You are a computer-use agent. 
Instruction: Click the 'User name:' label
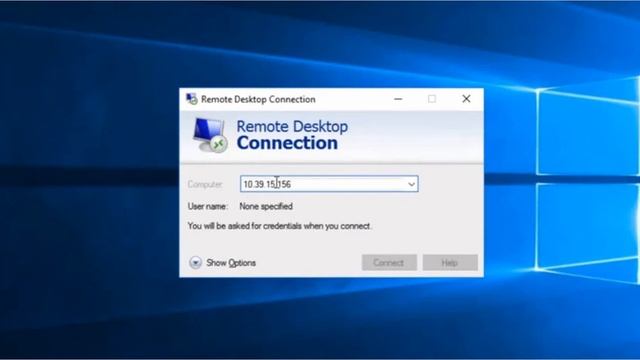pyautogui.click(x=207, y=207)
